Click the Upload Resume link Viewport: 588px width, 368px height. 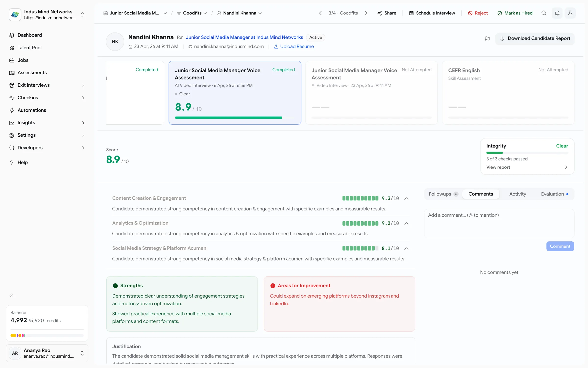point(294,46)
